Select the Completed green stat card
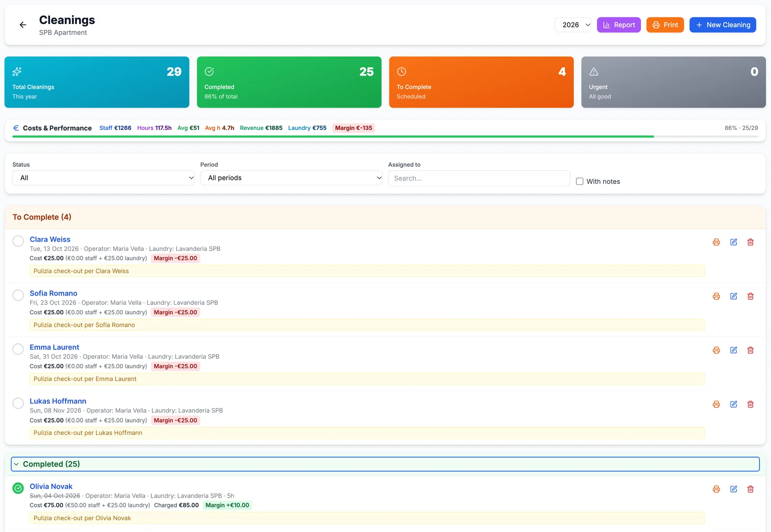The image size is (771, 532). pyautogui.click(x=289, y=82)
